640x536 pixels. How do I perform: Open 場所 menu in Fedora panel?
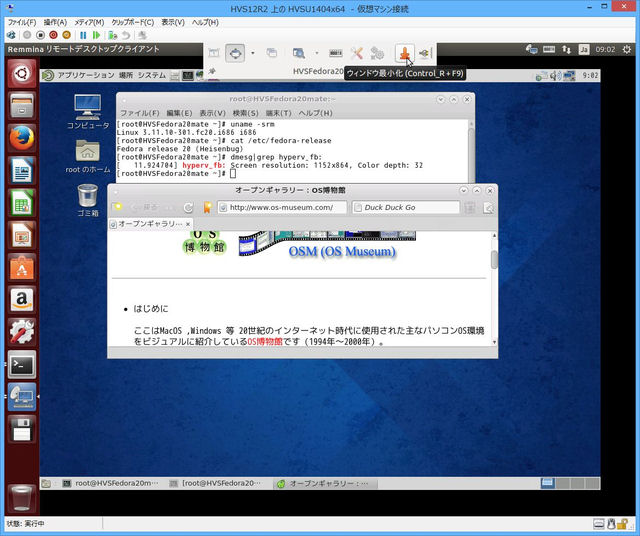126,75
